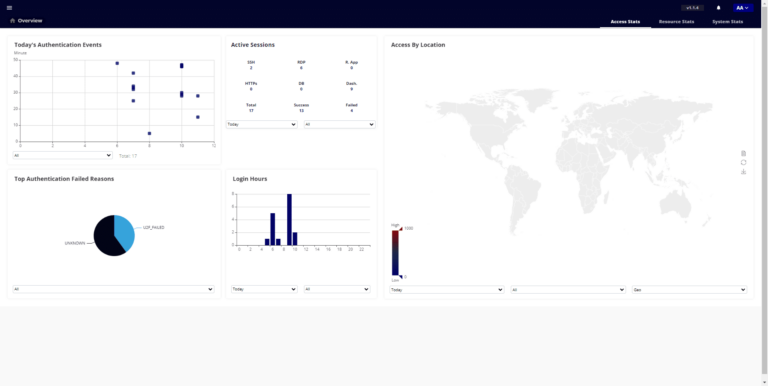Switch to the Resource Stats tab
Viewport: 768px width, 386px height.
[676, 22]
